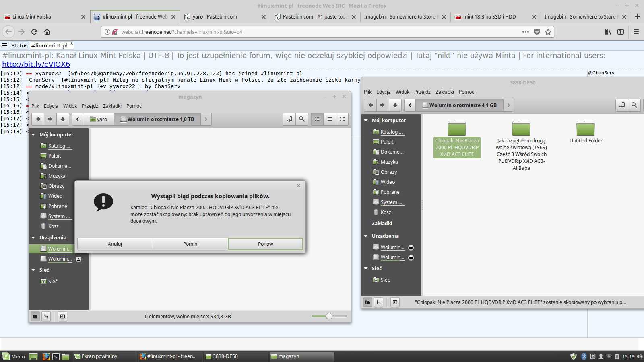Open search in 3838-DE50 window
The height and width of the screenshot is (362, 644).
[634, 105]
